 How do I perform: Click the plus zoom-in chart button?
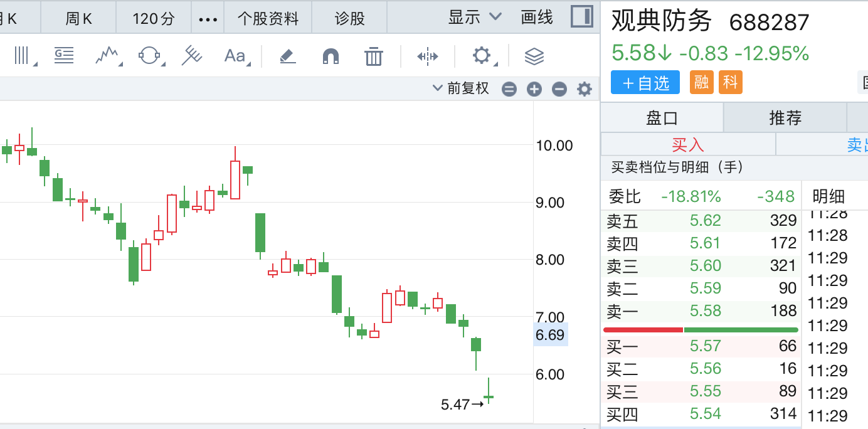click(x=534, y=89)
